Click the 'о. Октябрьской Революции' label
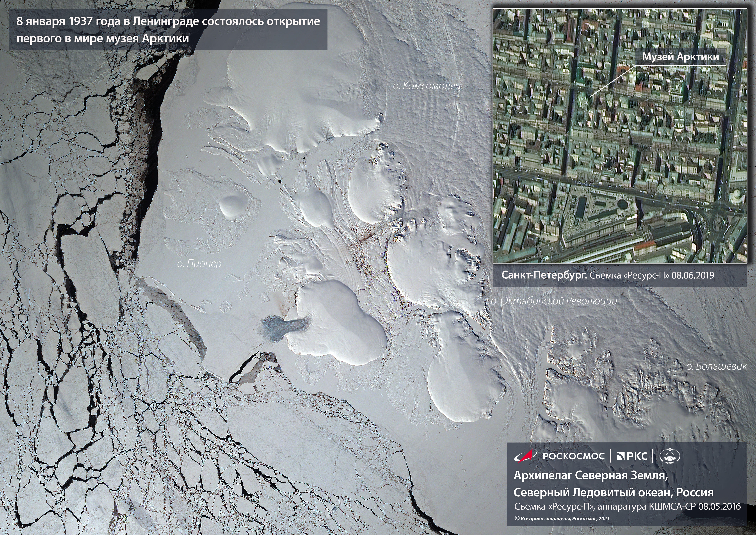The height and width of the screenshot is (535, 756). coord(554,301)
